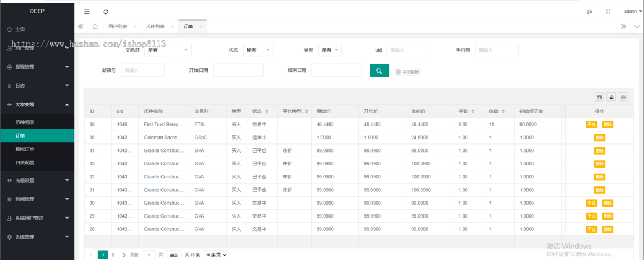Viewport: 644px width, 260px height.
Task: Open 主页 in the sidebar
Action: tap(37, 29)
